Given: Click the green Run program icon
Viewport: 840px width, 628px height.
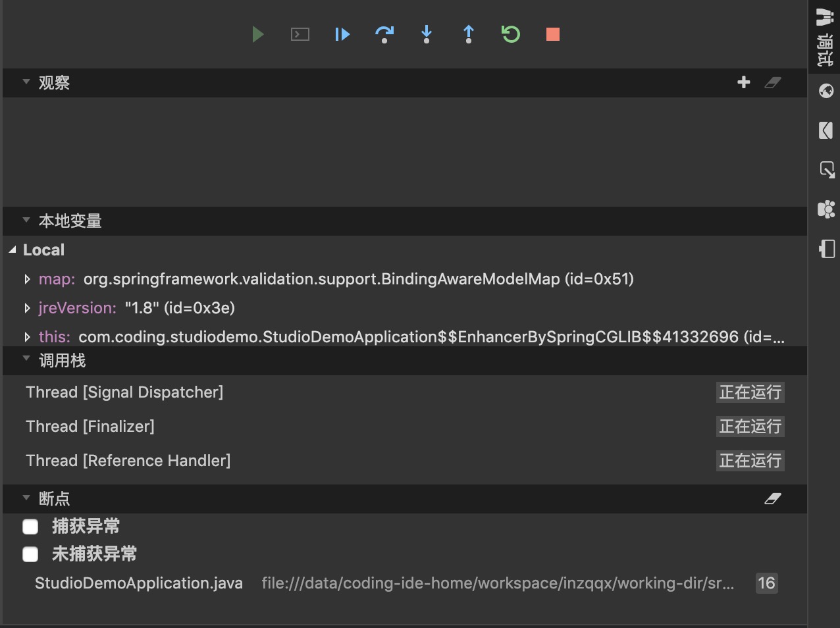Looking at the screenshot, I should coord(257,34).
